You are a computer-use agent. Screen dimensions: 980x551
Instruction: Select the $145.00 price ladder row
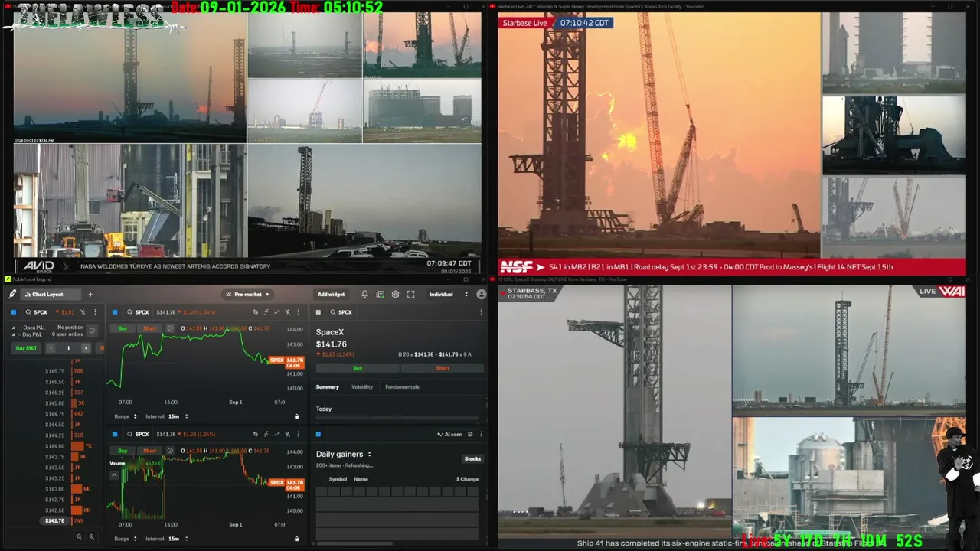point(55,403)
